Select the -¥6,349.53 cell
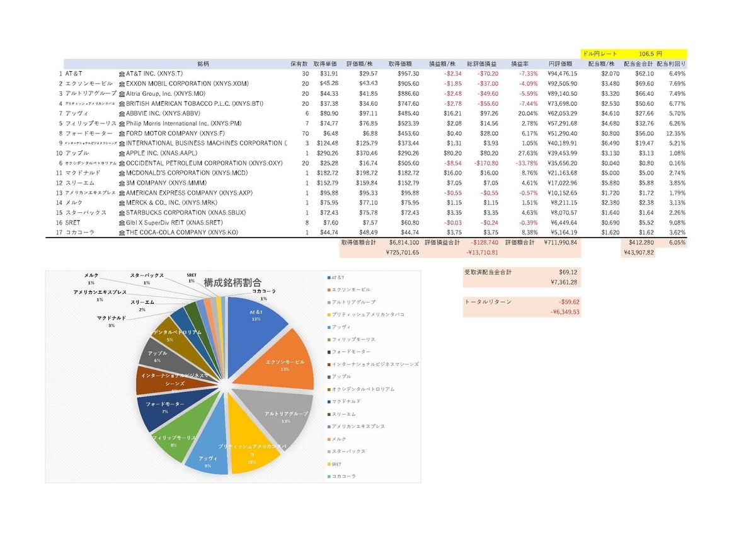 (565, 312)
